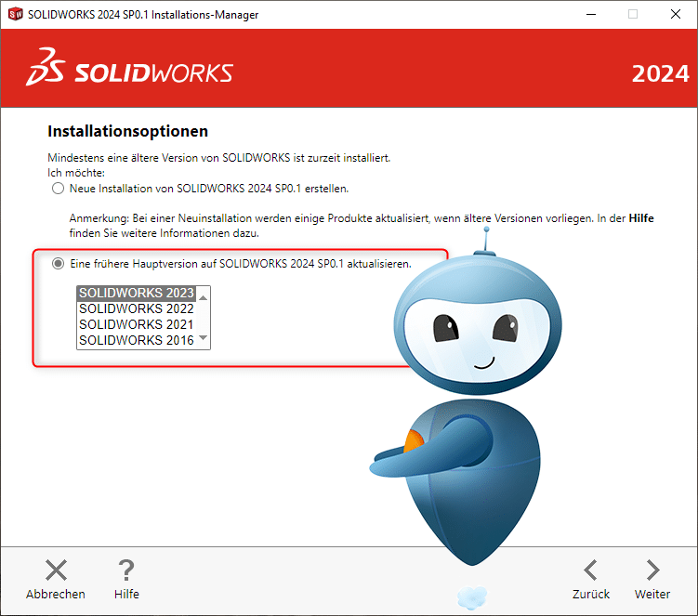Click the version list scroll-down arrow
The image size is (698, 616).
[203, 338]
